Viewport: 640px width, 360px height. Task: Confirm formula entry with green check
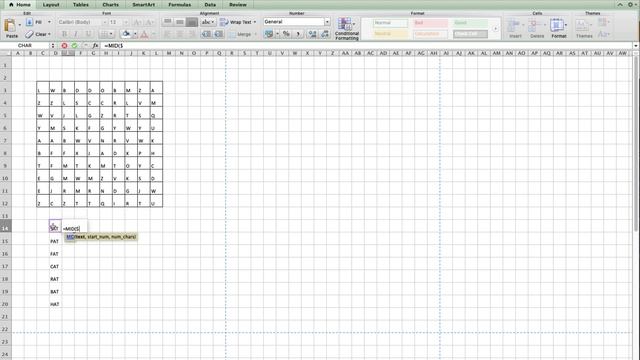tap(75, 45)
